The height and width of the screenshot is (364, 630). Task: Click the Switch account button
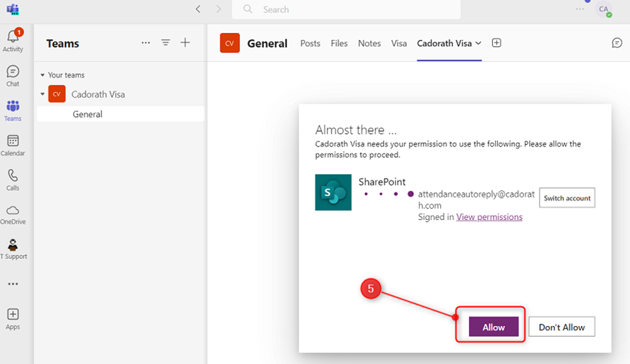pos(567,198)
